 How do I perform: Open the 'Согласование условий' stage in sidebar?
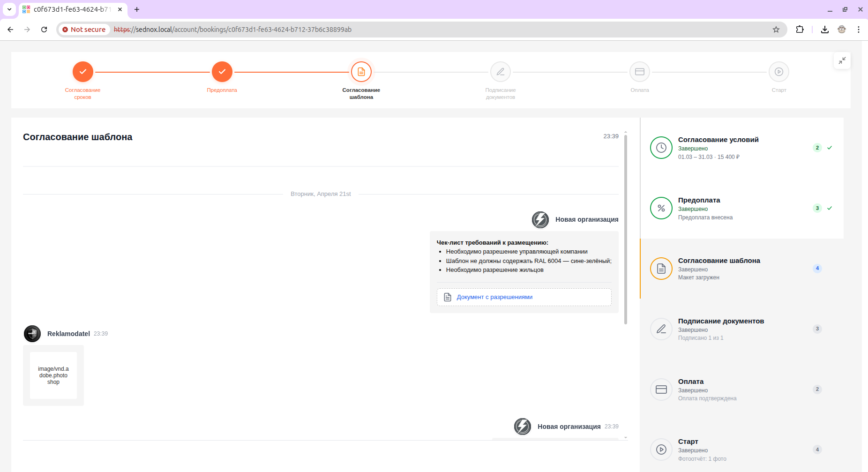pos(741,148)
